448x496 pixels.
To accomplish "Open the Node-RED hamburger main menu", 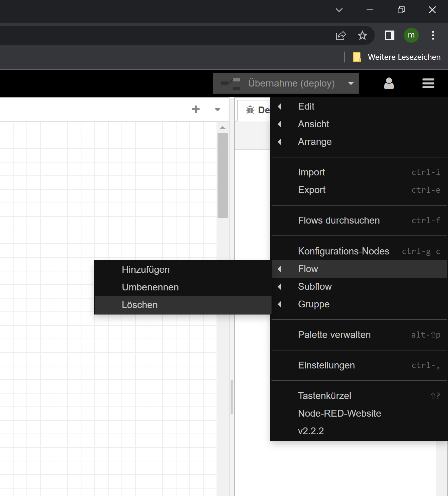I will (x=428, y=83).
